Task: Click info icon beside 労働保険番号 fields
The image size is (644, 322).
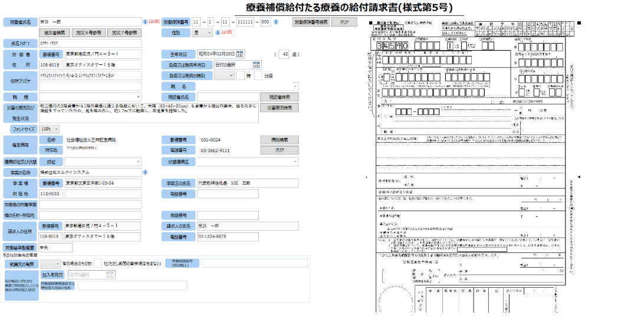Action: [278, 22]
